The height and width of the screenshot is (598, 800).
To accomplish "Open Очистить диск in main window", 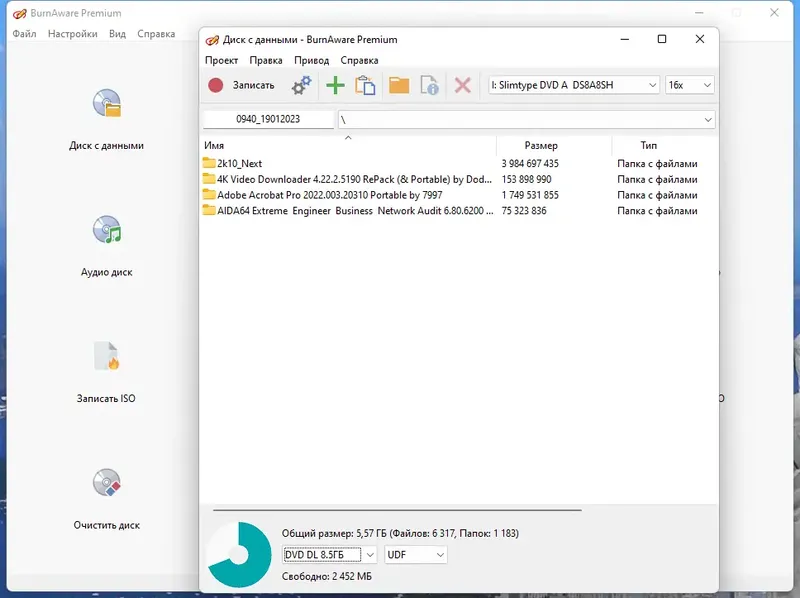I will [x=107, y=499].
